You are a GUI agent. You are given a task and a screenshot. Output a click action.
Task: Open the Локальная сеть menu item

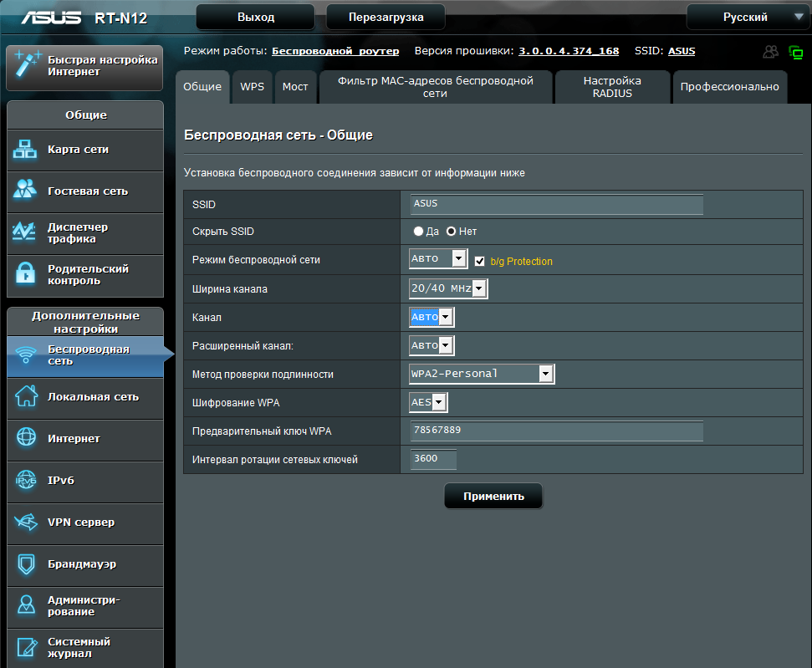[x=85, y=398]
